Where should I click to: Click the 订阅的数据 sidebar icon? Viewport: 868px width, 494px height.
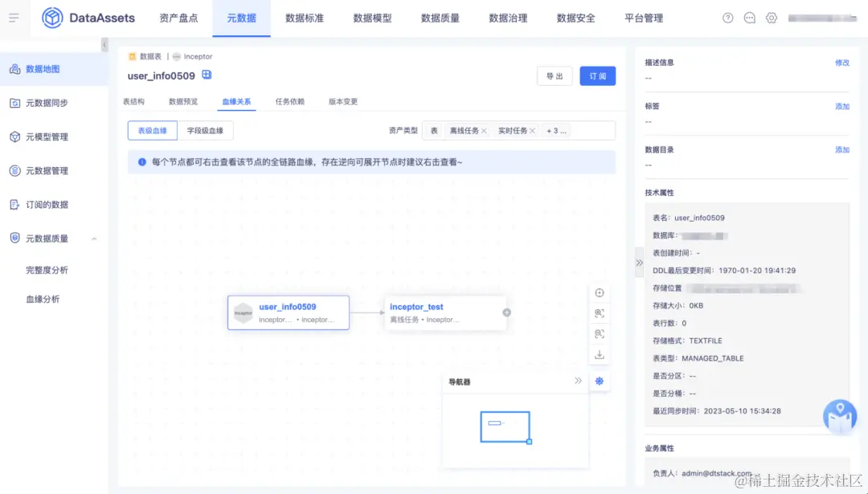[x=15, y=205]
